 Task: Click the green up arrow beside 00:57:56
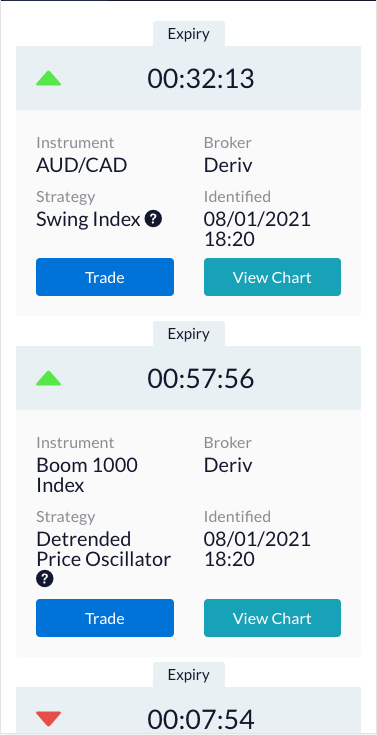(48, 378)
